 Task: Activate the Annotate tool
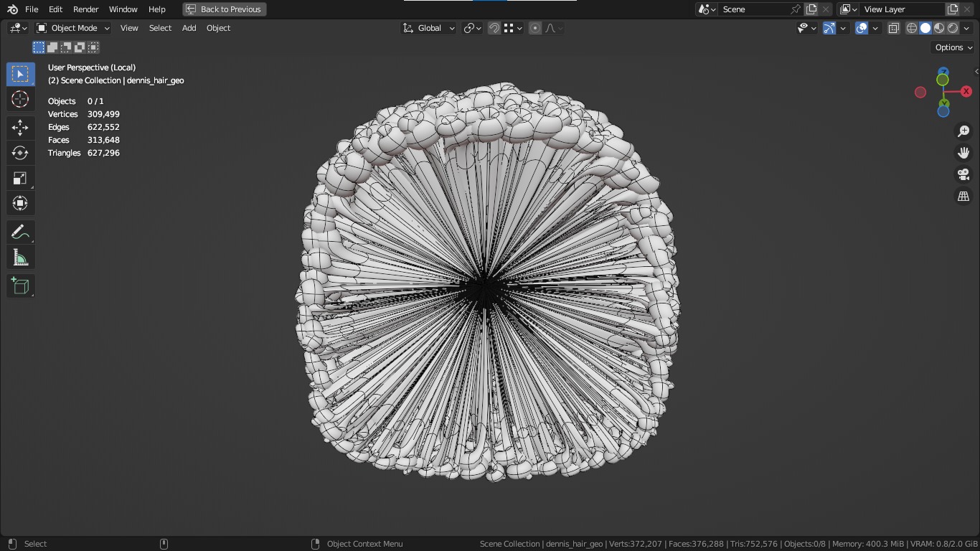20,232
